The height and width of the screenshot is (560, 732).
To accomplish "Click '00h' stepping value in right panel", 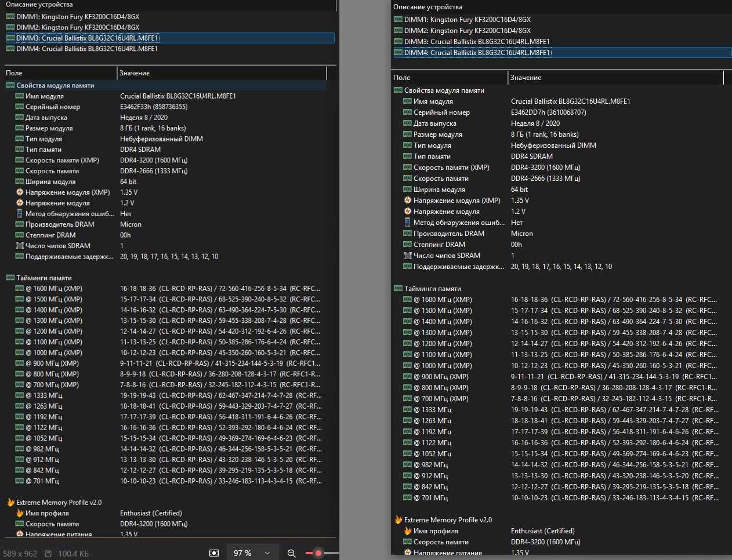I will [x=517, y=245].
